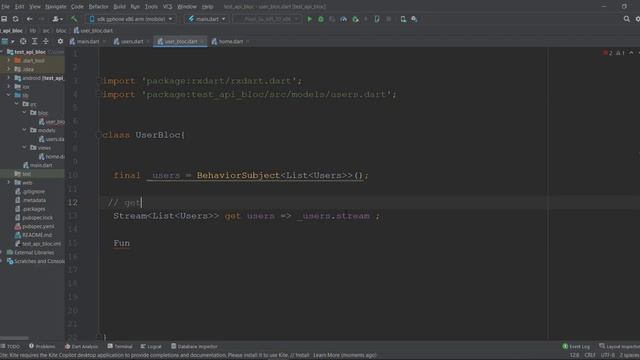Viewport: 640px width, 360px height.
Task: Collapse the bloc folder arrow
Action: (24, 113)
